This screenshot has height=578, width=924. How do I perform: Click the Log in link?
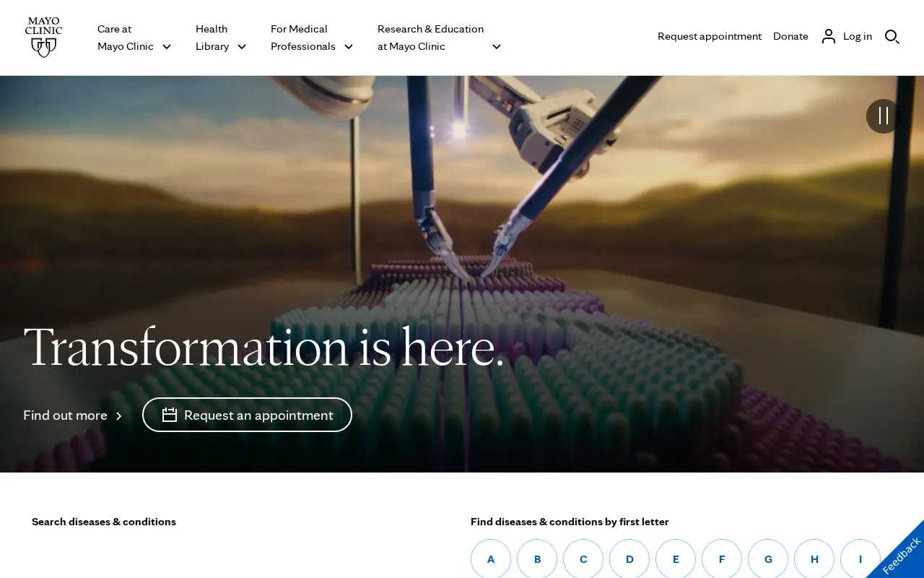coord(858,36)
